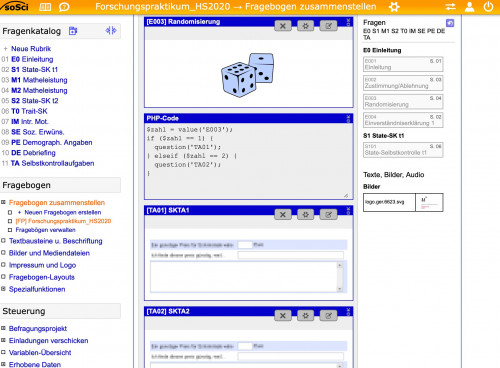Screen dimensions: 500x368
Task: Open the manual book icon in header
Action: (45, 7)
